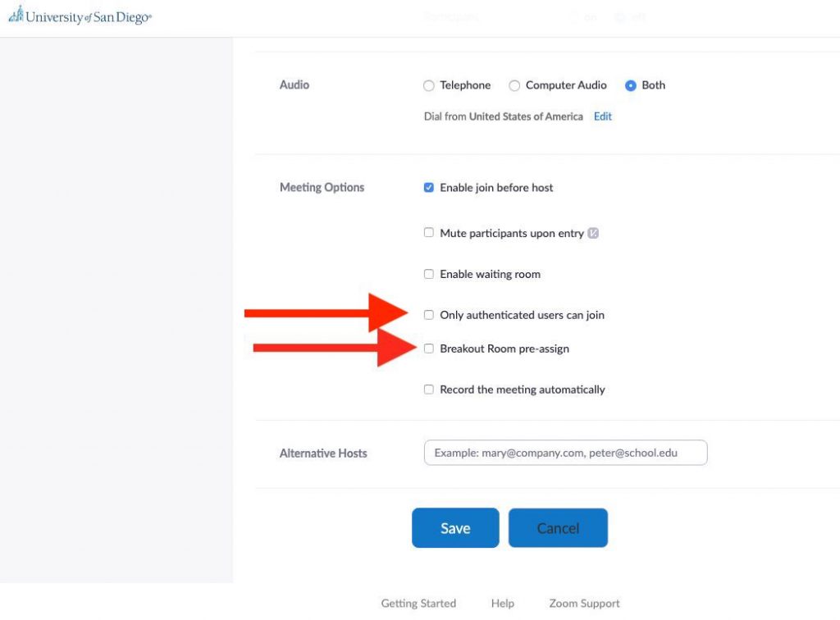Select the Telephone audio option
The height and width of the screenshot is (620, 840).
pyautogui.click(x=428, y=85)
